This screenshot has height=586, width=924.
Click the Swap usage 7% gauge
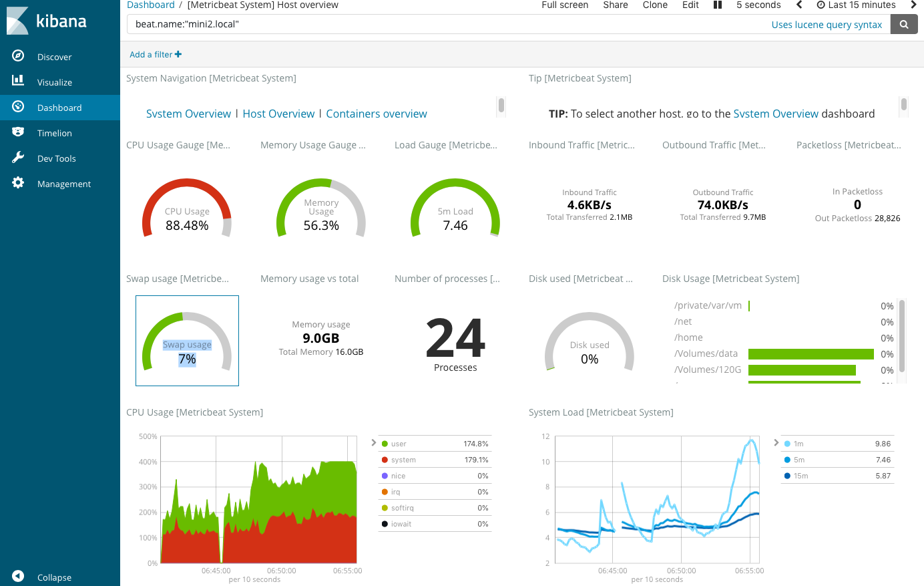pos(187,341)
